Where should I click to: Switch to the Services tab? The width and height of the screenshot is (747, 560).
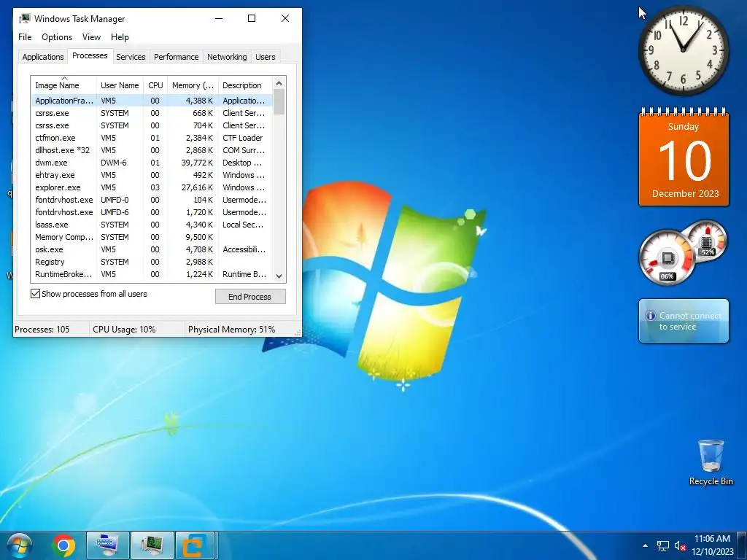coord(131,57)
